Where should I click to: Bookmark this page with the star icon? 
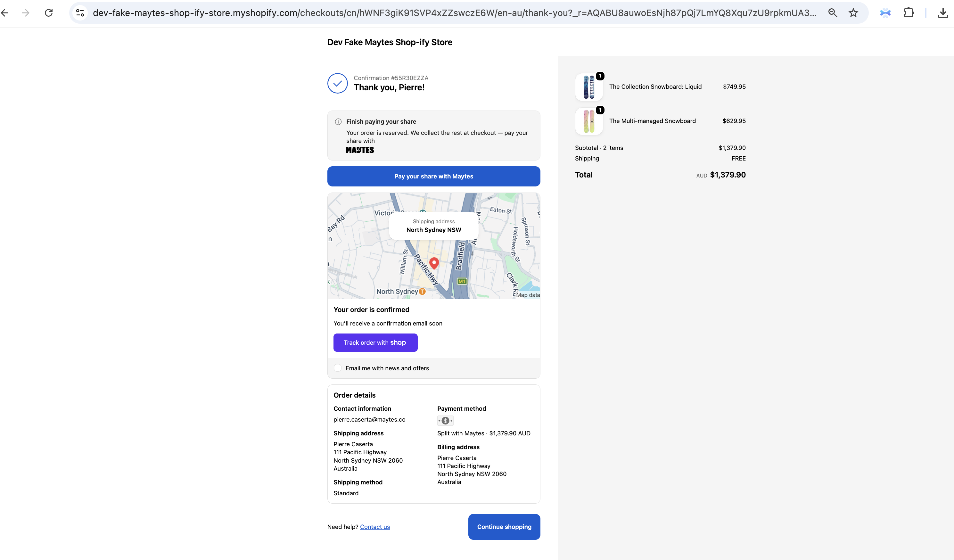point(853,13)
